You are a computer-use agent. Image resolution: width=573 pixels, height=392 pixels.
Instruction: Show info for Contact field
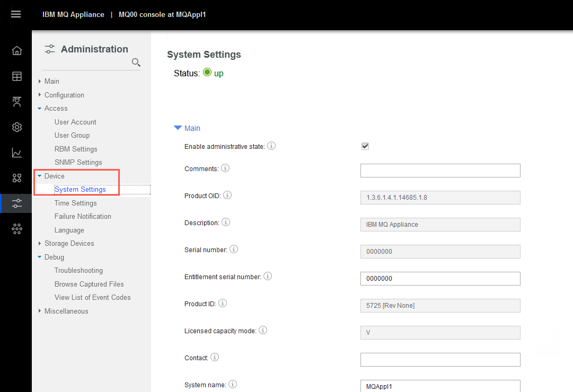[215, 357]
